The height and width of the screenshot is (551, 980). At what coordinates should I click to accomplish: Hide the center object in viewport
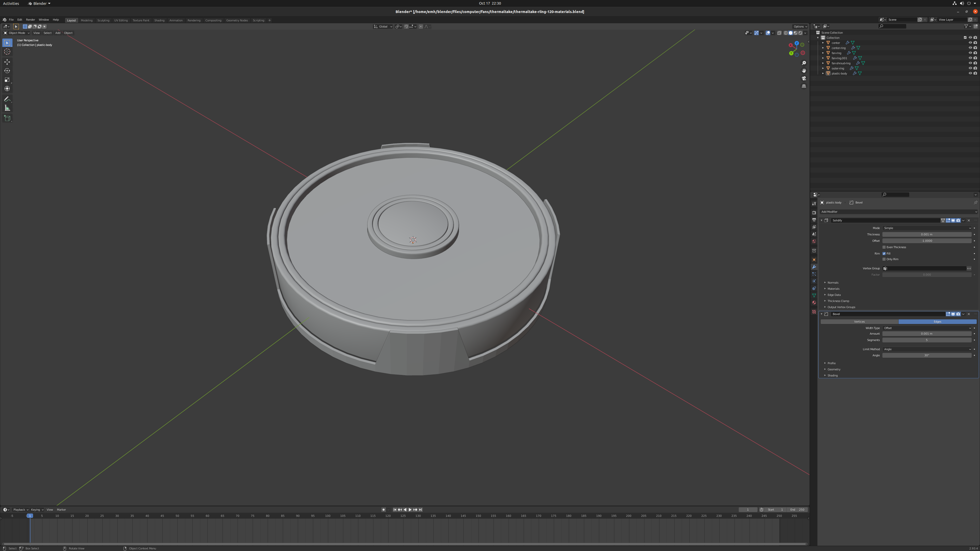tap(970, 43)
